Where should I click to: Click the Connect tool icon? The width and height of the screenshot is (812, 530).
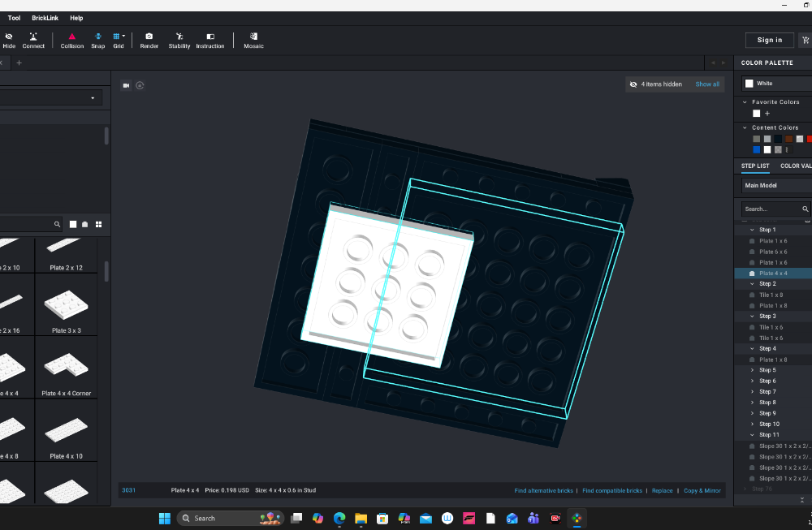33,40
